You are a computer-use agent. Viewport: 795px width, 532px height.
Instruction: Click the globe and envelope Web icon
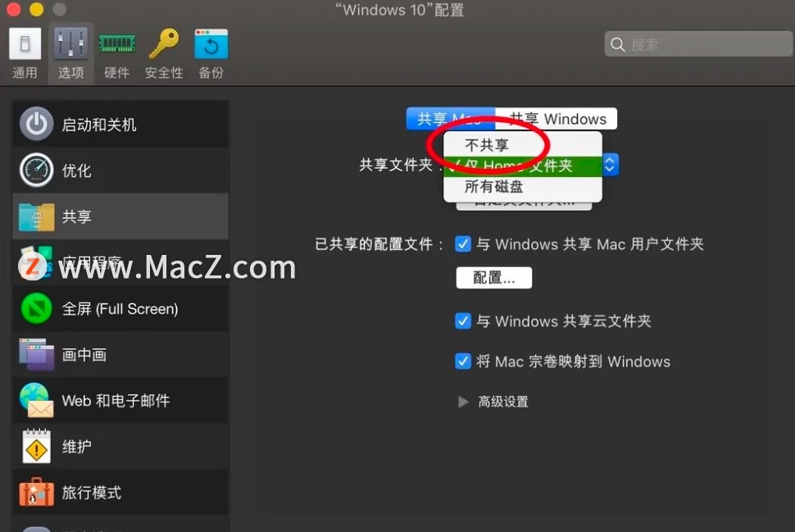[x=37, y=401]
